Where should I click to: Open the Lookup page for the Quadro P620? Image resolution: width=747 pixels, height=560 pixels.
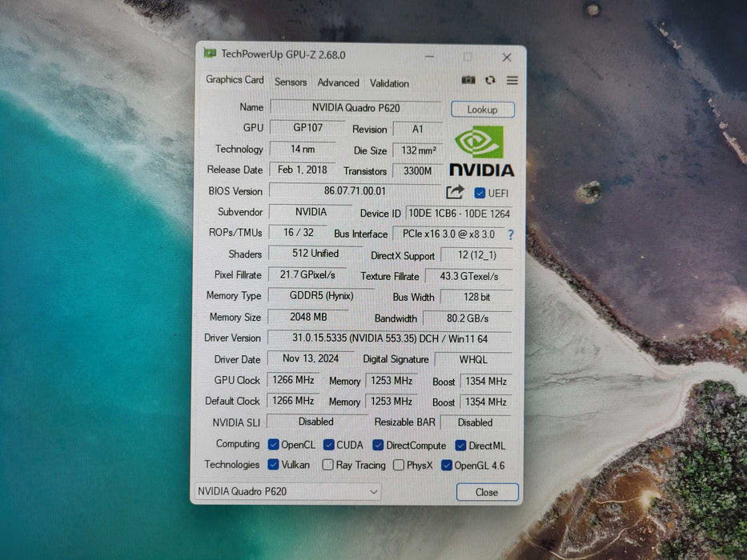(x=482, y=110)
